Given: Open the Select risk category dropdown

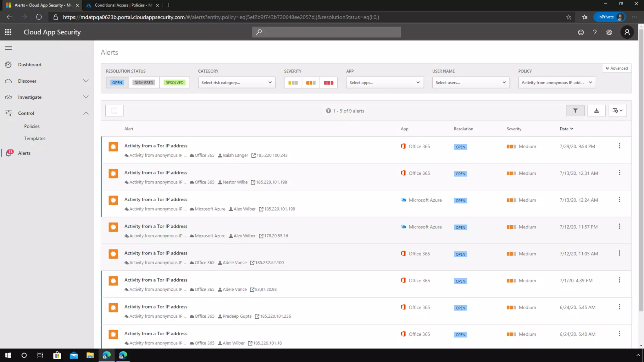Looking at the screenshot, I should (236, 83).
